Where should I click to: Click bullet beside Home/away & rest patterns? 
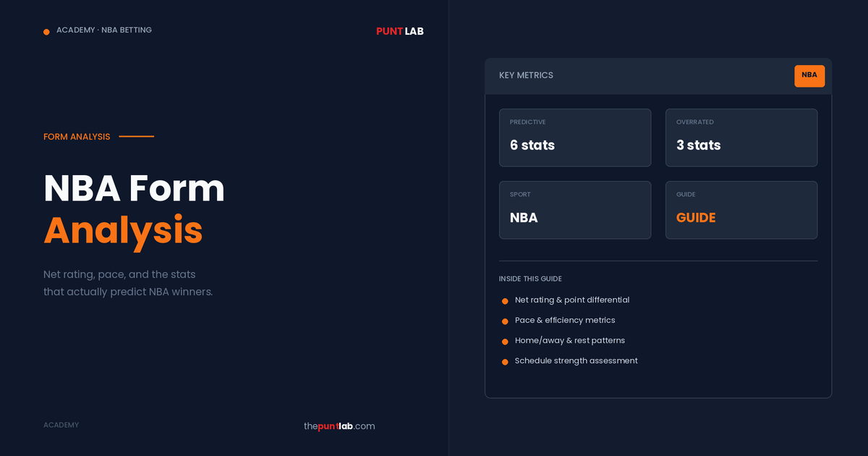click(x=505, y=342)
